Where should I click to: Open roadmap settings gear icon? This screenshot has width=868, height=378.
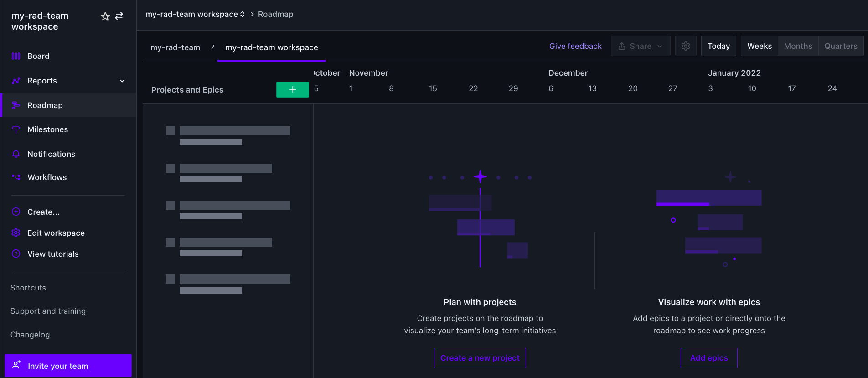[x=686, y=46]
